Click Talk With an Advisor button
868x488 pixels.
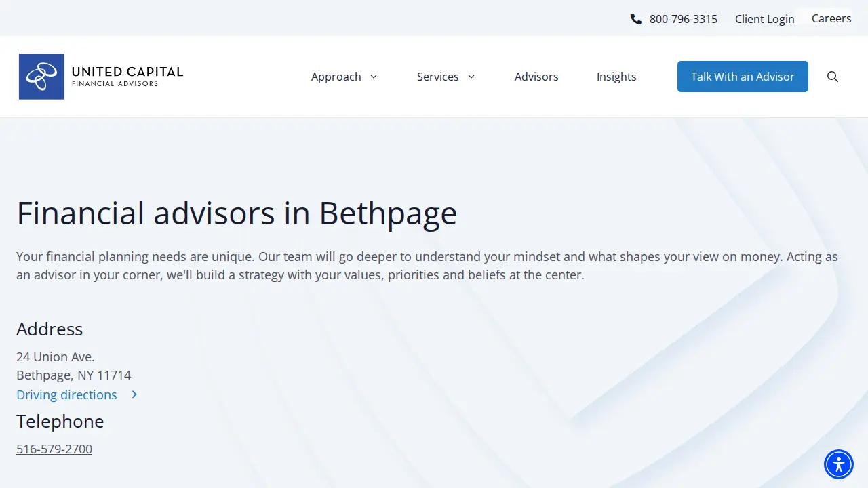point(743,77)
